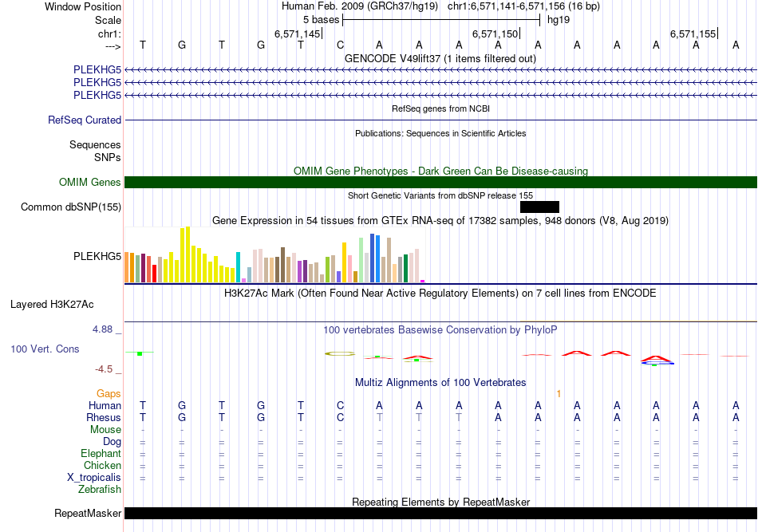Click position marker 6,571,155 on the ruler
The height and width of the screenshot is (532, 758).
point(693,33)
